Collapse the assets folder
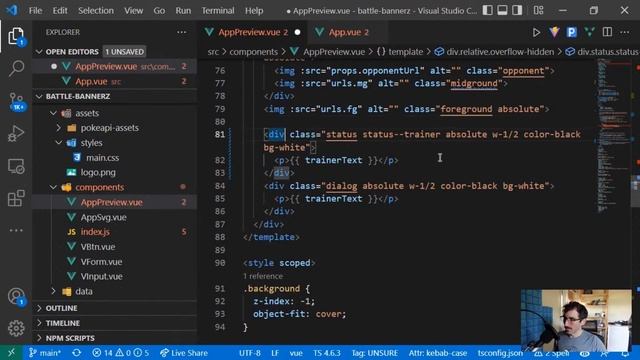This screenshot has height=360, width=640. click(53, 113)
